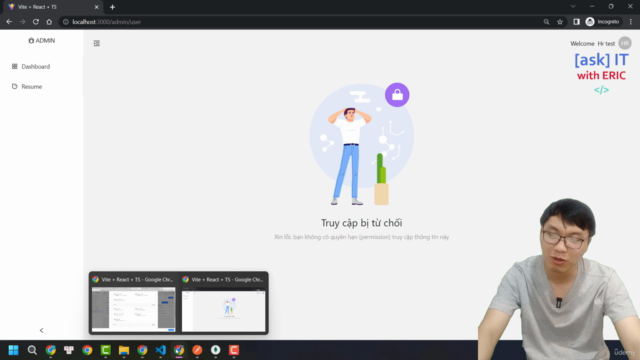Viewport: 640px width, 360px height.
Task: Click the Welcome Hr test label
Action: [592, 44]
